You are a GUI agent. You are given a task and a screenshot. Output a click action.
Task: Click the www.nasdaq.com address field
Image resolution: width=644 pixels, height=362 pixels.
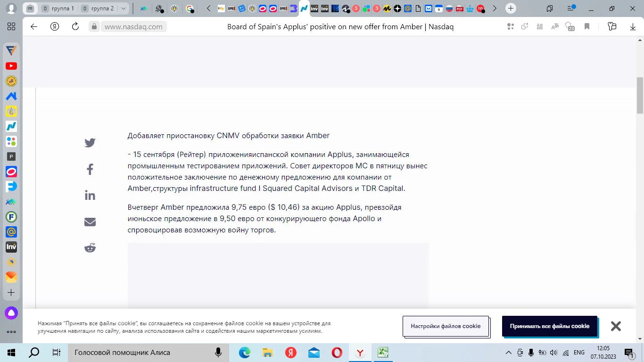(x=133, y=27)
